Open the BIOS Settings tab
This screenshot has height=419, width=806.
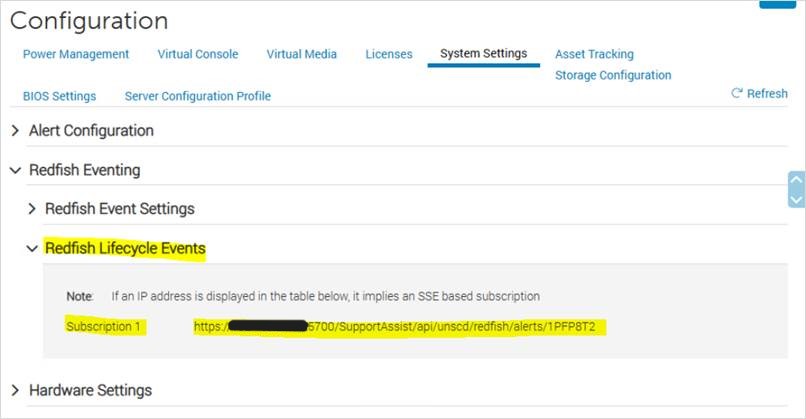[x=59, y=96]
